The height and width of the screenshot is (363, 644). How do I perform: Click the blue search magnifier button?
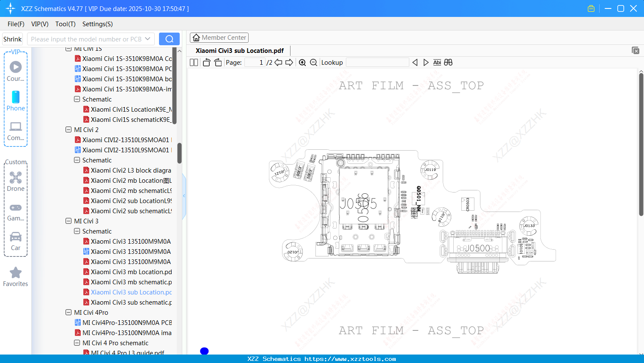(169, 38)
